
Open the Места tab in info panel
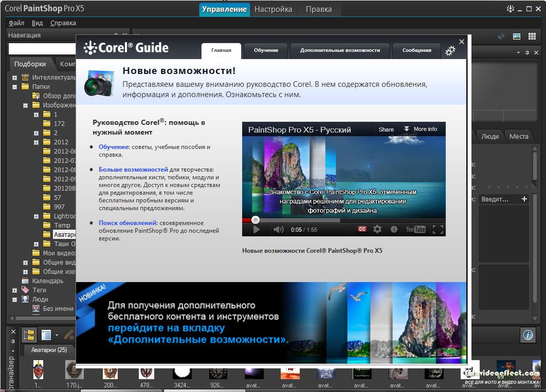519,137
